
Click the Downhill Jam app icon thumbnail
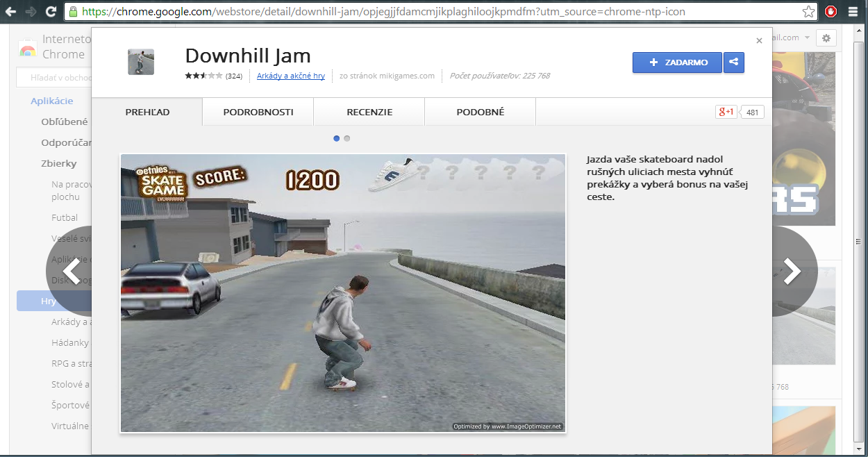(x=141, y=63)
